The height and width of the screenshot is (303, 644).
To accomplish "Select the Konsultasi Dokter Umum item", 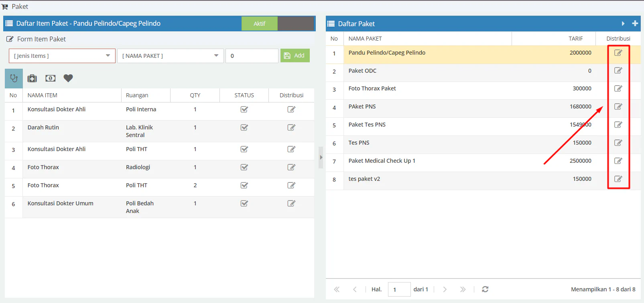I will [159, 207].
